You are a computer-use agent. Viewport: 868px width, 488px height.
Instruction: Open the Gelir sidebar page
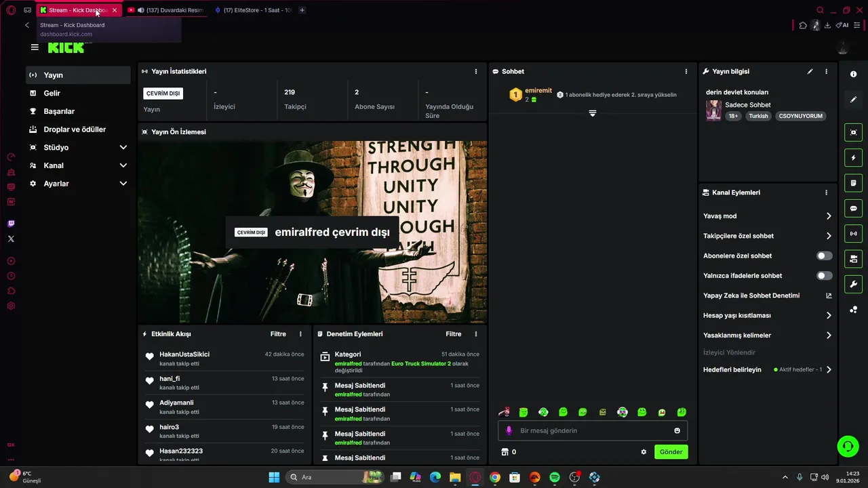(78, 93)
